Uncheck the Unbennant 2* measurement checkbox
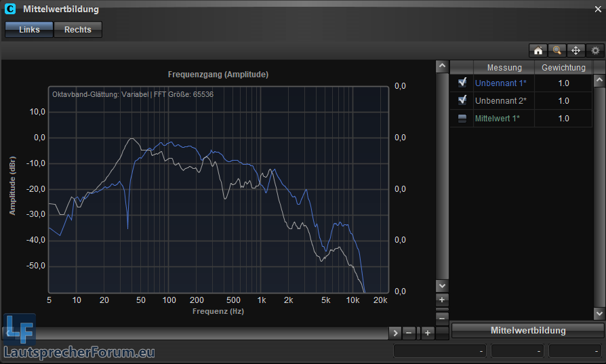The width and height of the screenshot is (606, 364). [x=462, y=100]
